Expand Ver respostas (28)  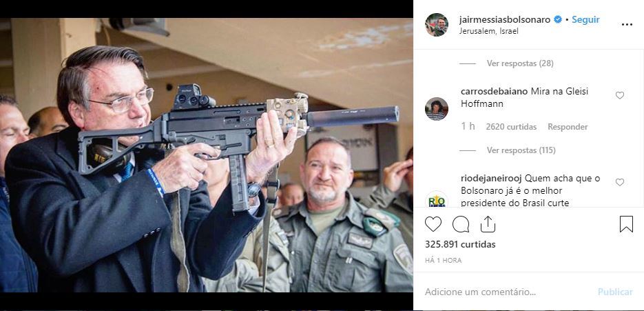(520, 63)
